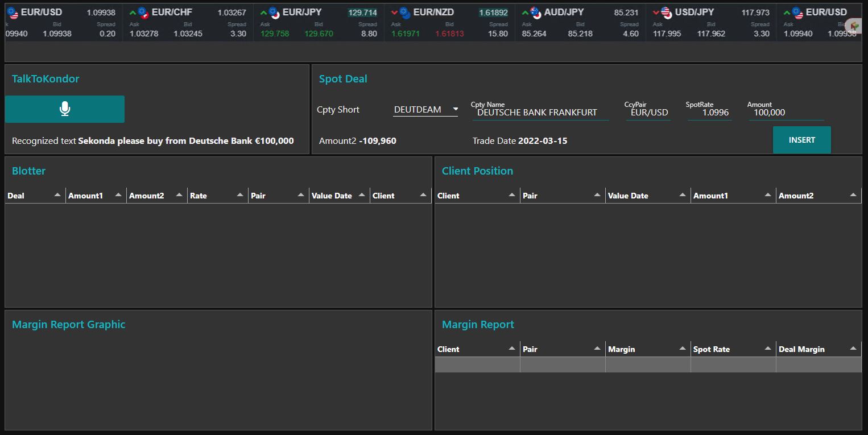The height and width of the screenshot is (435, 868).
Task: Click the recognized text sentence
Action: [x=186, y=140]
